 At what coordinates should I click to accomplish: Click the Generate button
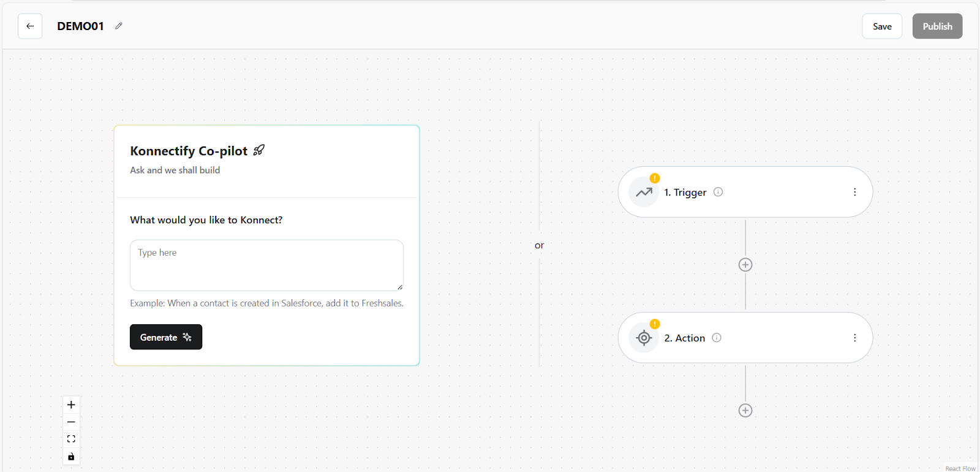[166, 337]
